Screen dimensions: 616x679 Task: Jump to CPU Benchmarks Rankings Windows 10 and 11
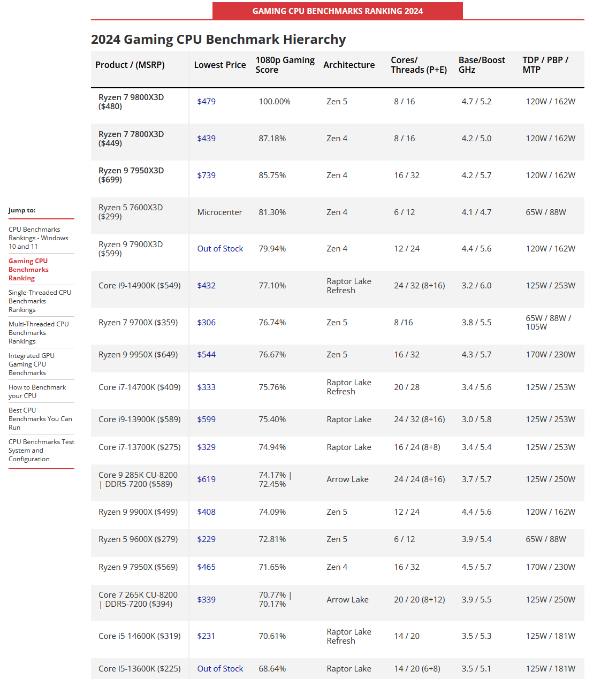[x=39, y=238]
